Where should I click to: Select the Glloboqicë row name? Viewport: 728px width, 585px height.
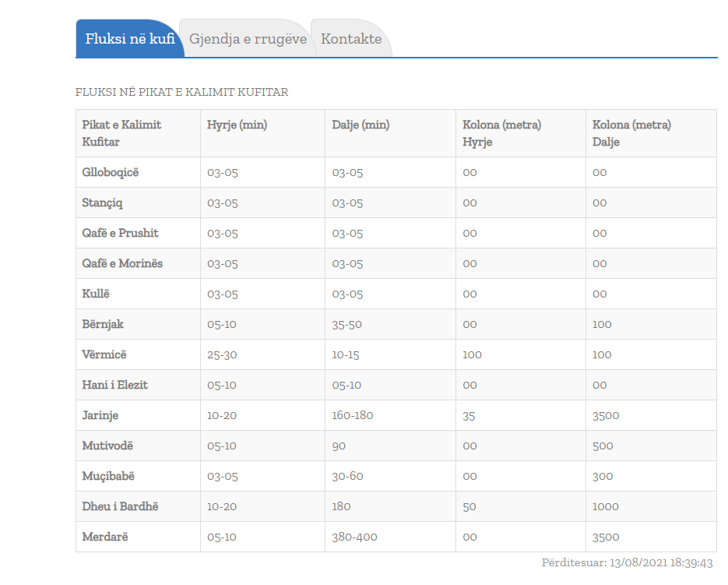(x=110, y=172)
